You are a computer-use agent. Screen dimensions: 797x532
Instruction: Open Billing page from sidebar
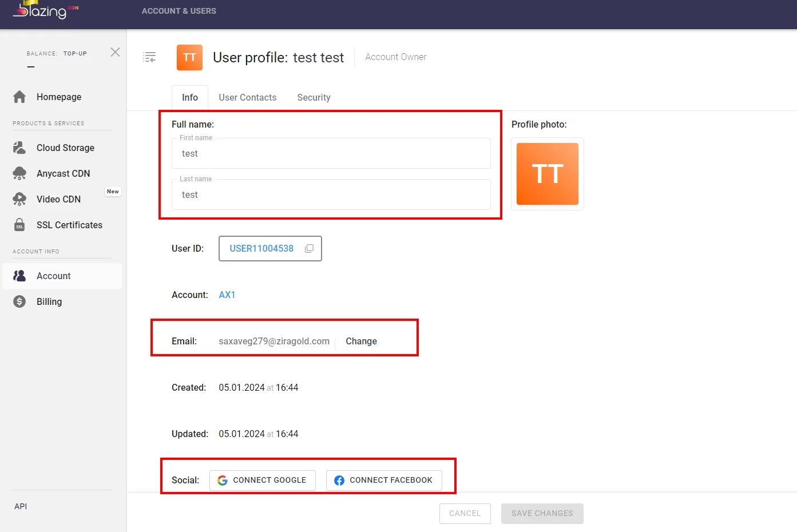point(49,301)
